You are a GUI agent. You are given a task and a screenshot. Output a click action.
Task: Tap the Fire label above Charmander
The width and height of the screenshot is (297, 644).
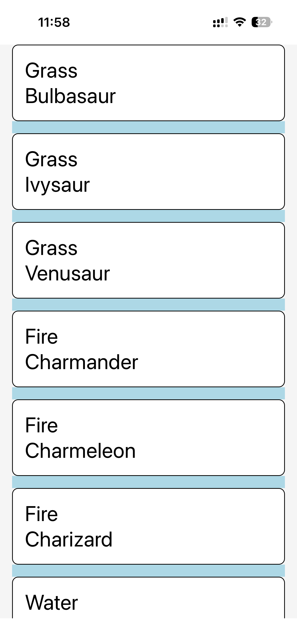[42, 337]
